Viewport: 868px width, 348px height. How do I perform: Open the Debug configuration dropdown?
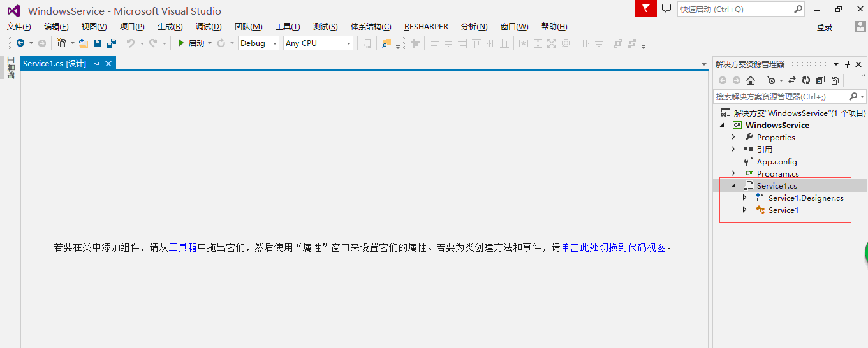point(258,43)
